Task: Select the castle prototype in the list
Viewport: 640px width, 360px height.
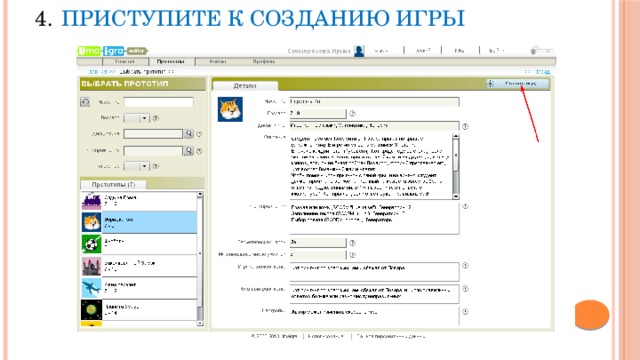Action: (139, 266)
